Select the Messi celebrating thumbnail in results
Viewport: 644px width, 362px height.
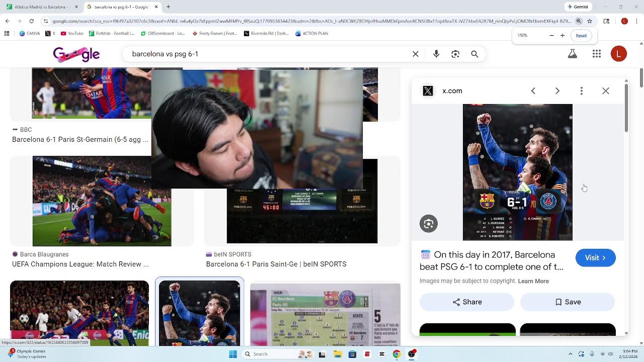coord(199,313)
